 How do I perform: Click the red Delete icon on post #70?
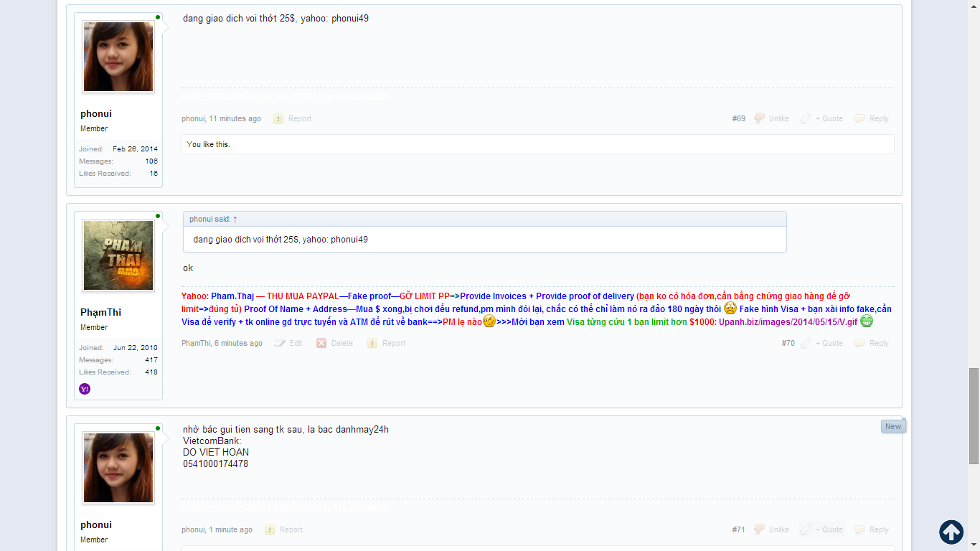[x=321, y=343]
